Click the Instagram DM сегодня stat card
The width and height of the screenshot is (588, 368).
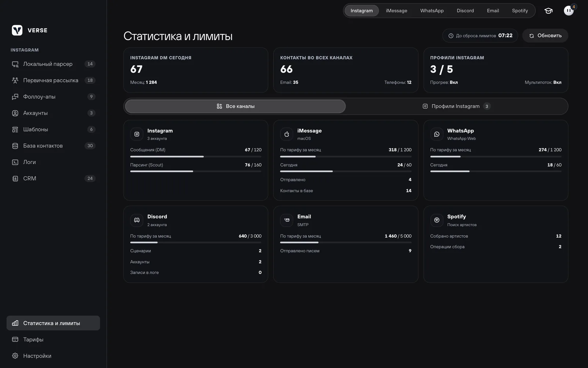196,70
